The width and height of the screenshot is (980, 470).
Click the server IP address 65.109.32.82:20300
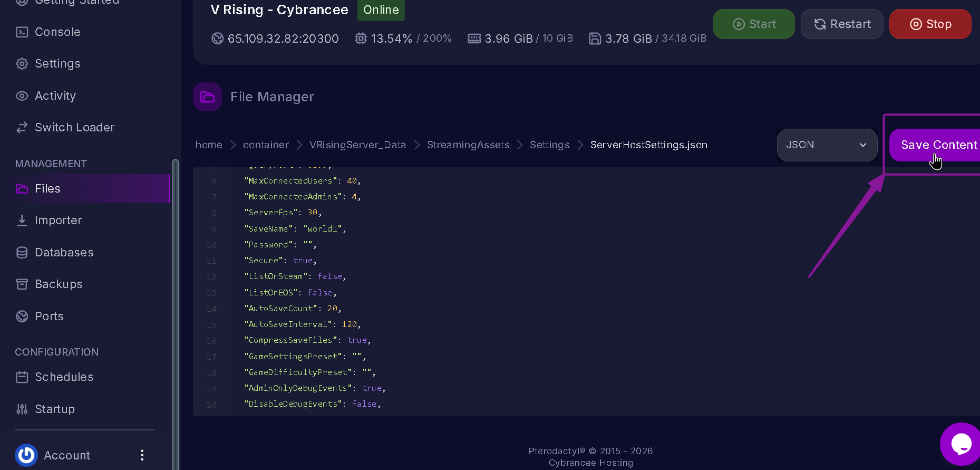283,39
